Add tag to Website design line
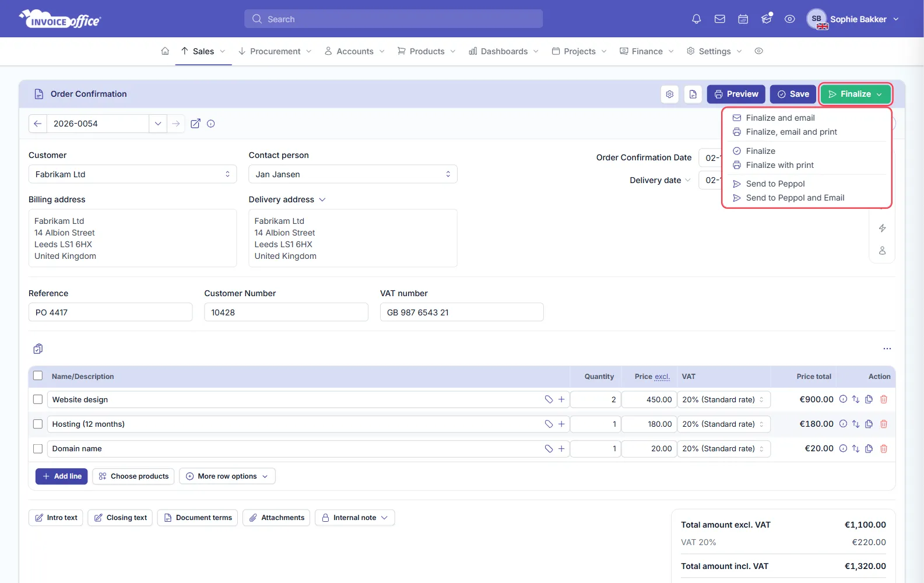Viewport: 924px width, 583px height. [x=549, y=399]
